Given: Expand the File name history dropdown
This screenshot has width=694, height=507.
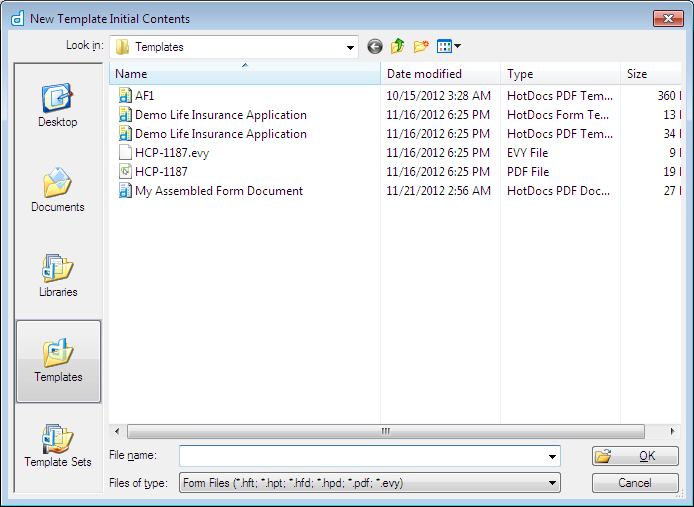Looking at the screenshot, I should 552,456.
